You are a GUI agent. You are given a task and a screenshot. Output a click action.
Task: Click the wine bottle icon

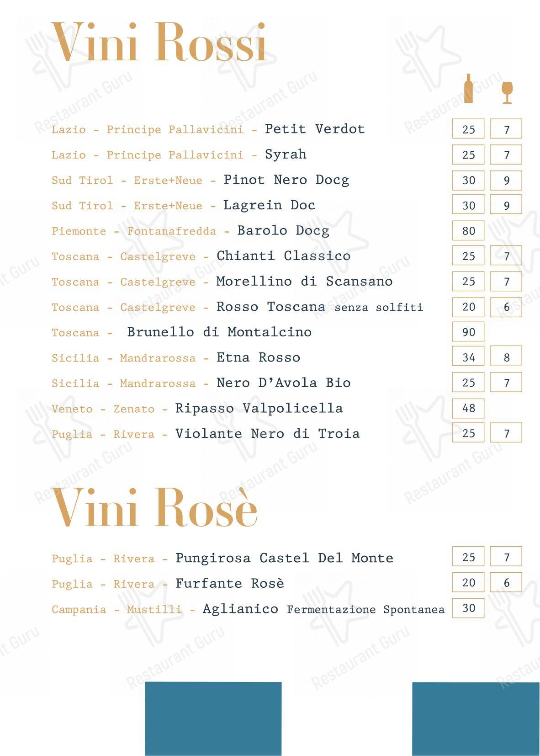tap(468, 88)
